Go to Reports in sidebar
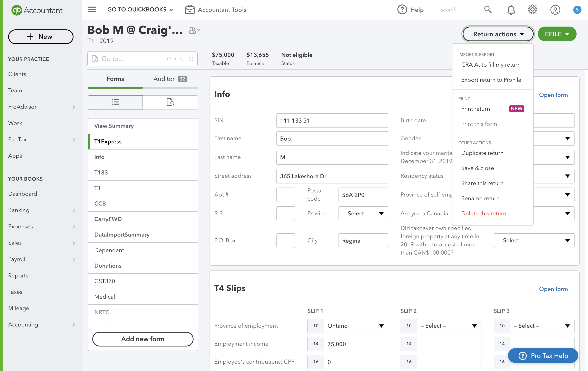588x371 pixels. click(x=18, y=275)
